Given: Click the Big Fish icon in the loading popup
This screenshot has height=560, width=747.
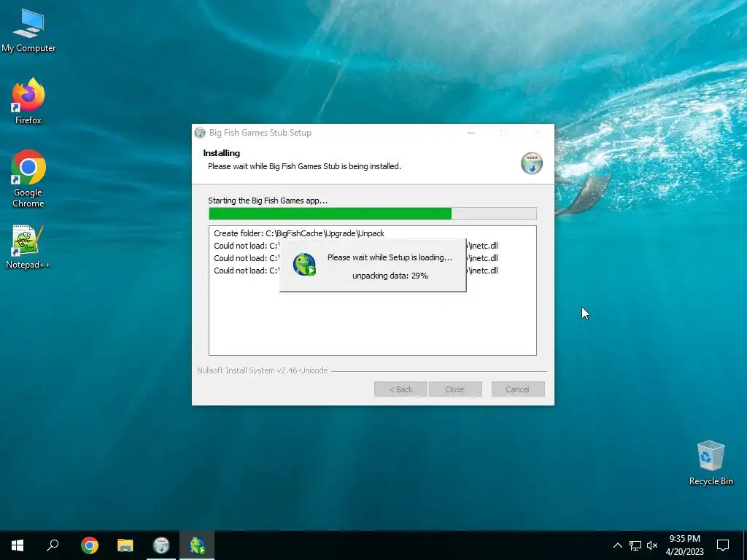Looking at the screenshot, I should [x=304, y=264].
